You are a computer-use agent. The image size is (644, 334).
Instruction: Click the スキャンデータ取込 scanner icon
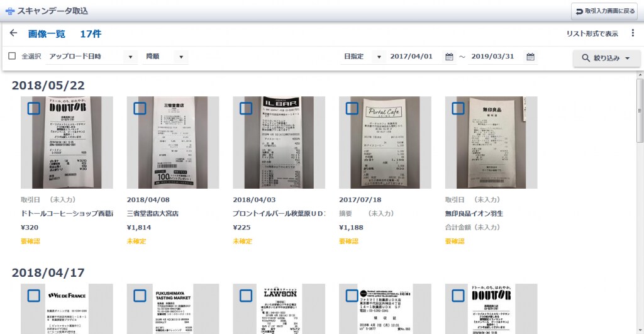pyautogui.click(x=10, y=11)
